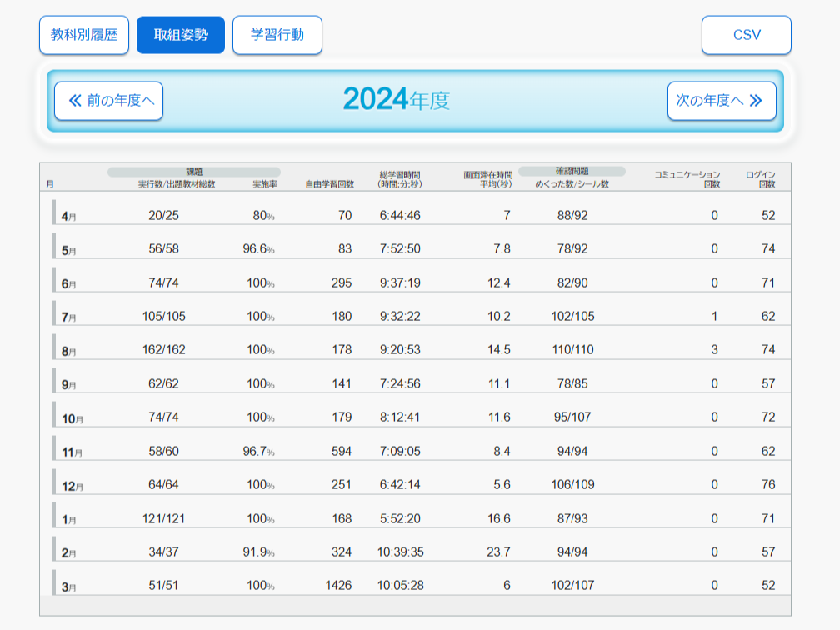Click the 2024年度 year heading
Viewport: 840px width, 630px height.
[397, 101]
